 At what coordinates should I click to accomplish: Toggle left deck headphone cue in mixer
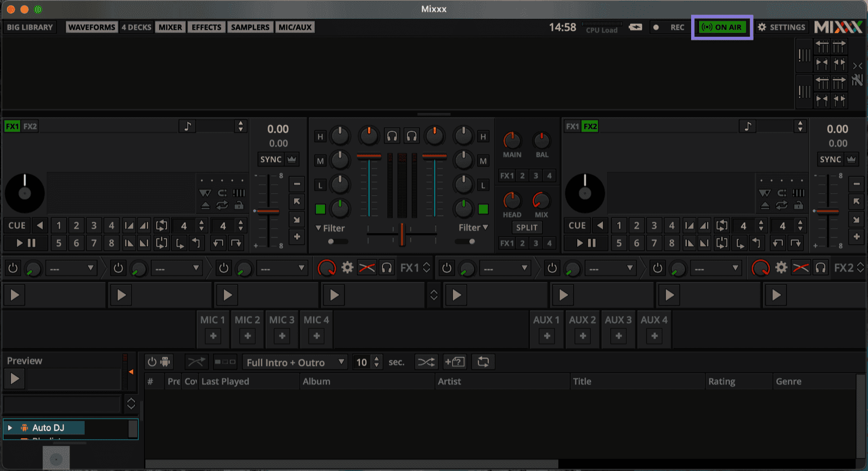click(x=392, y=136)
